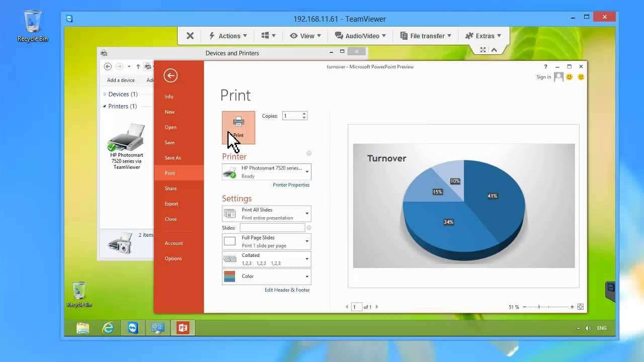
Task: Switch to Devices and Printers taskbar icon
Action: click(x=157, y=328)
